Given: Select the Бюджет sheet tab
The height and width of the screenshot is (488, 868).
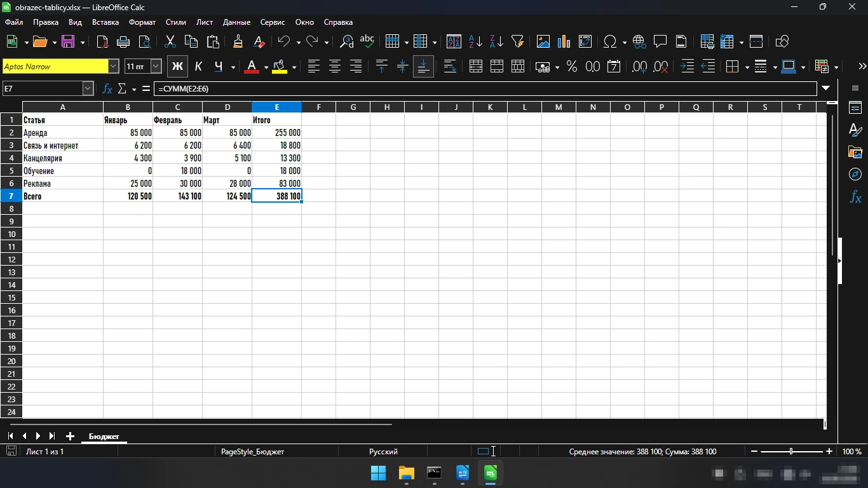Looking at the screenshot, I should pos(104,437).
